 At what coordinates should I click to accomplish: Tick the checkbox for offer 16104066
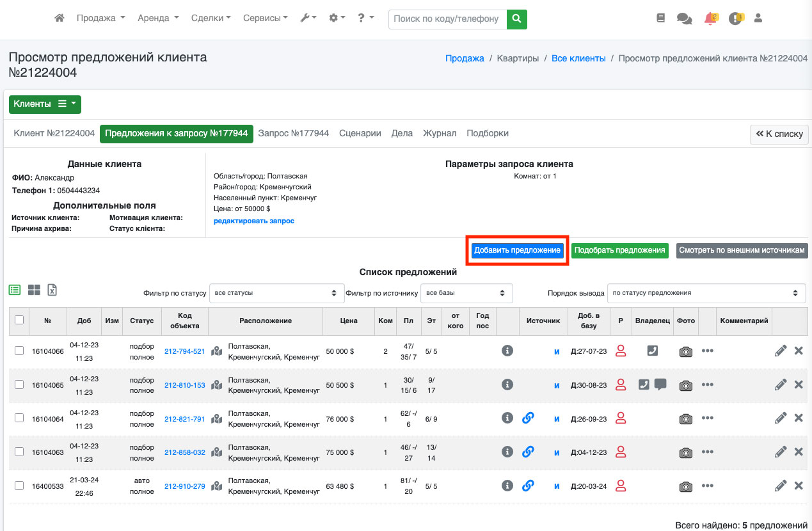[x=19, y=351]
